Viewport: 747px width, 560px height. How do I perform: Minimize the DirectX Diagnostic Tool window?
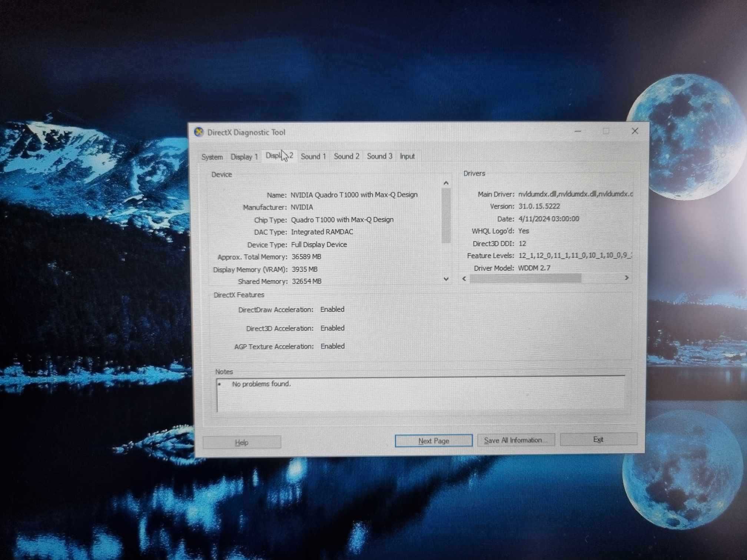click(x=578, y=131)
